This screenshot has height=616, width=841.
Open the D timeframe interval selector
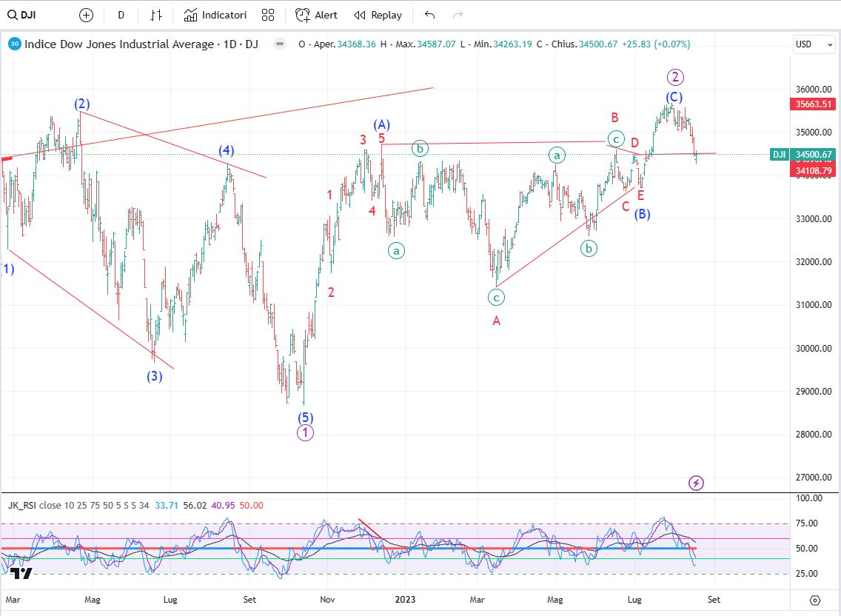click(x=121, y=15)
